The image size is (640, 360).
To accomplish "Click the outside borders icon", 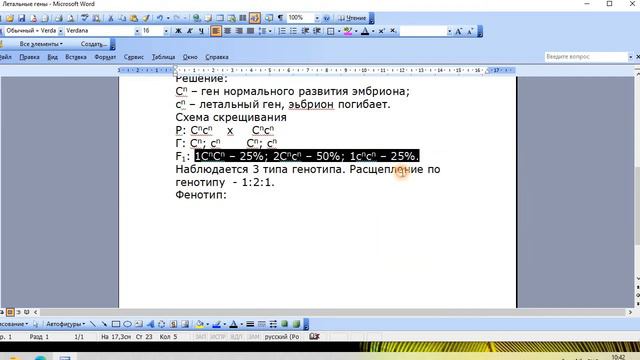I will point(331,31).
